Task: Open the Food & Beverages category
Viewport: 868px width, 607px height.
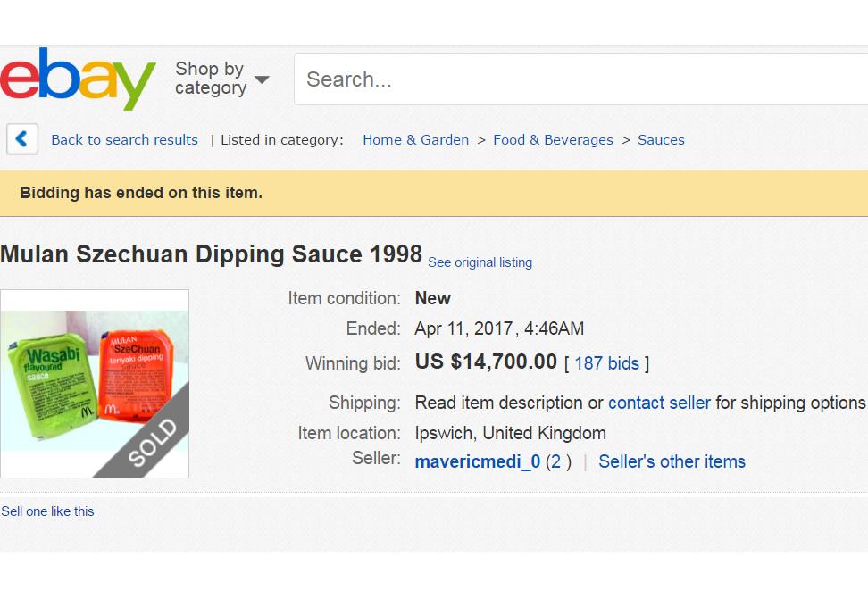Action: click(553, 140)
